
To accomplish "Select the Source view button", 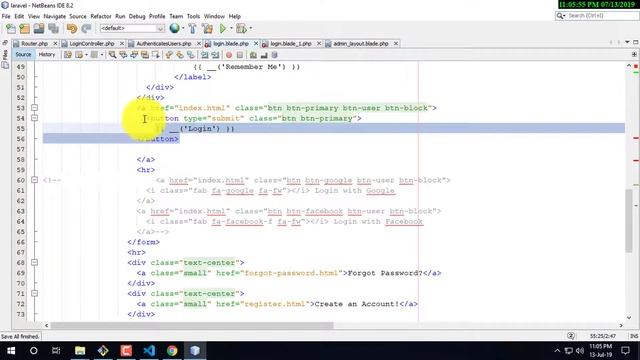I will click(23, 54).
